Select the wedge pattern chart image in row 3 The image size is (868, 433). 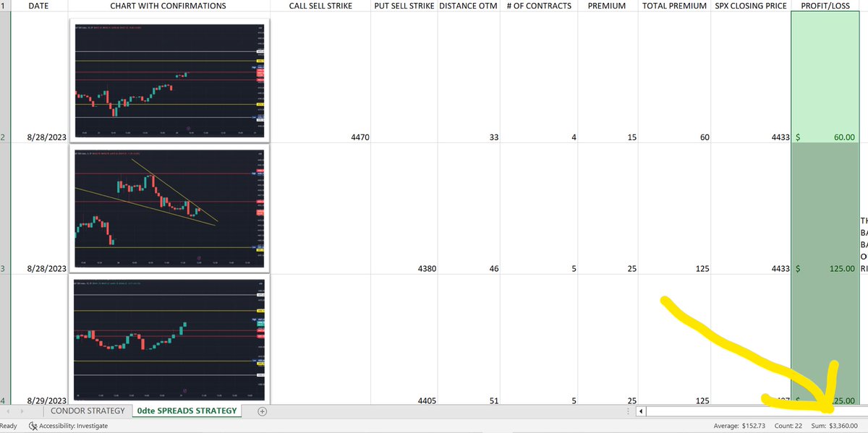170,208
